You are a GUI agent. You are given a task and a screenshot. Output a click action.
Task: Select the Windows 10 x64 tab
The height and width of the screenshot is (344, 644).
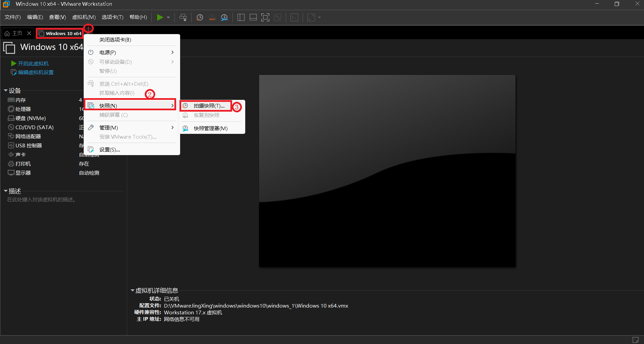point(60,33)
